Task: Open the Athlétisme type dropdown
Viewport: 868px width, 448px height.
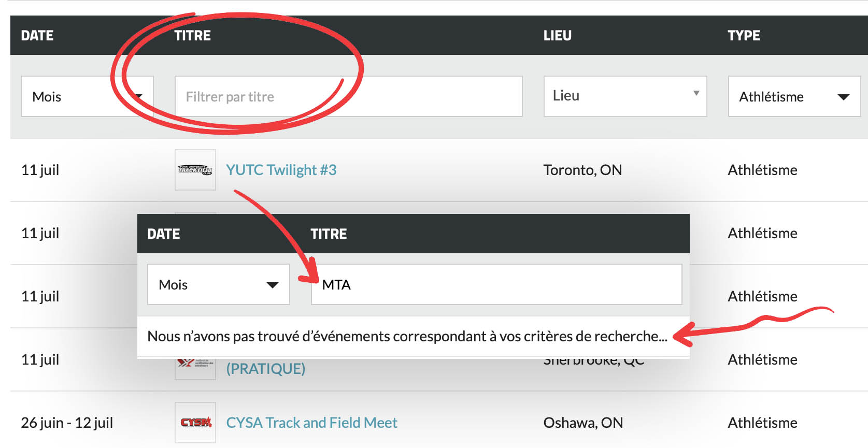Action: pyautogui.click(x=793, y=96)
